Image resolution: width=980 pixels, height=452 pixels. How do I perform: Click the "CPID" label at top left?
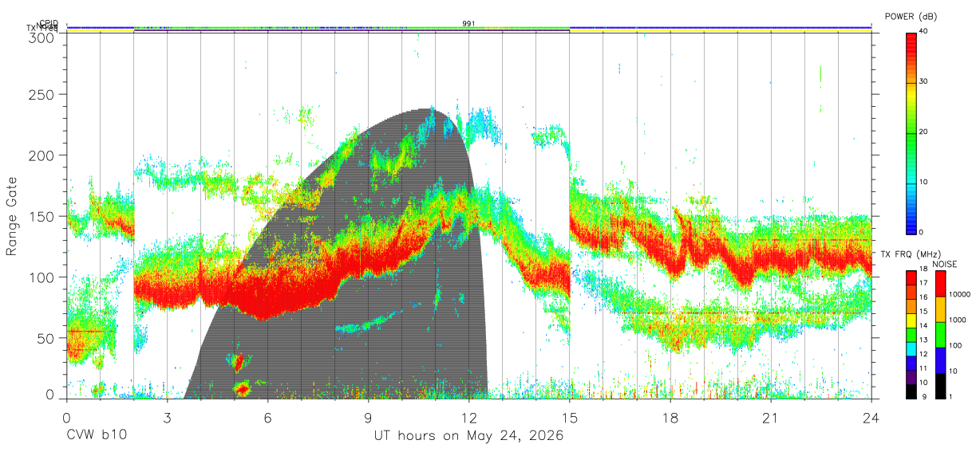point(48,23)
